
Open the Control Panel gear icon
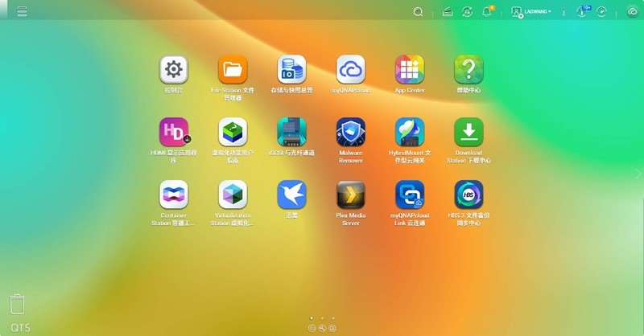174,69
